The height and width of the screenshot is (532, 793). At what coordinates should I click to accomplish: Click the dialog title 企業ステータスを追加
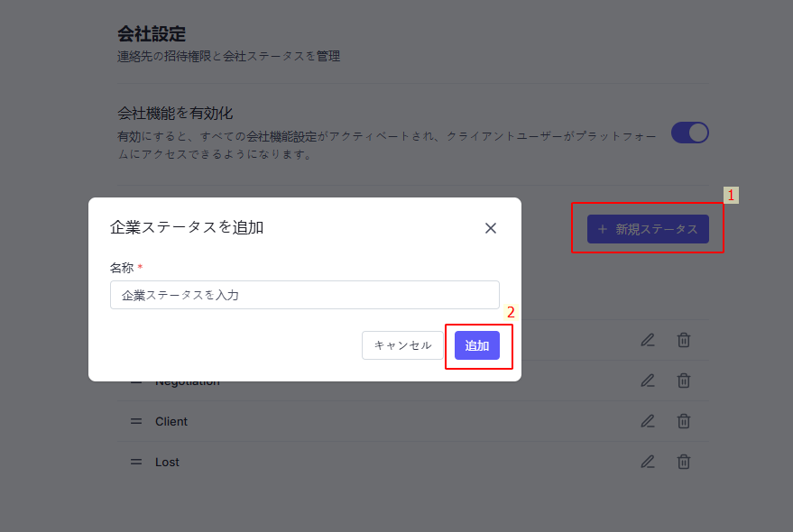[187, 227]
